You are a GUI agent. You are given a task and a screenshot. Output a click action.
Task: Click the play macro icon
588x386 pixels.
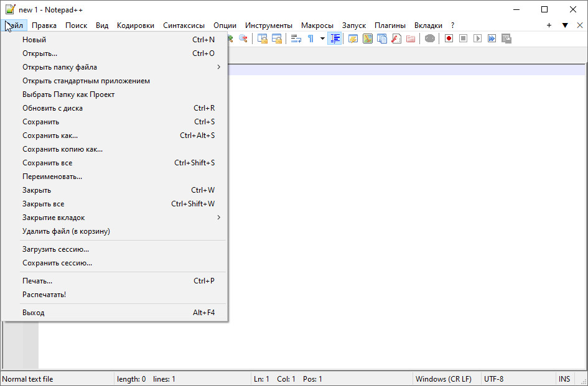477,39
